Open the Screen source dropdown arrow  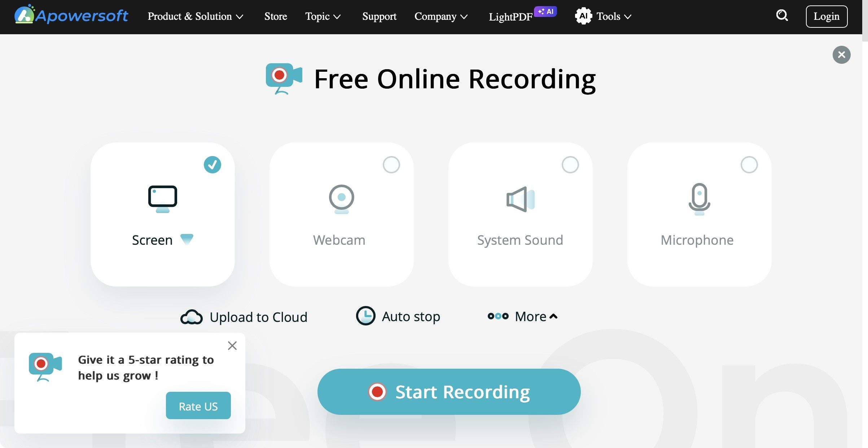187,239
